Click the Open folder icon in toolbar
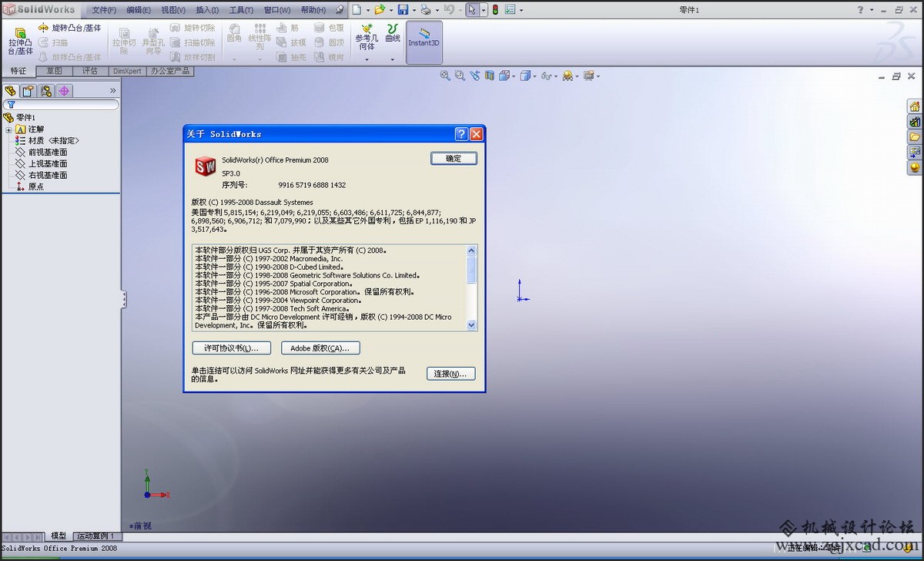The image size is (924, 561). [x=379, y=10]
